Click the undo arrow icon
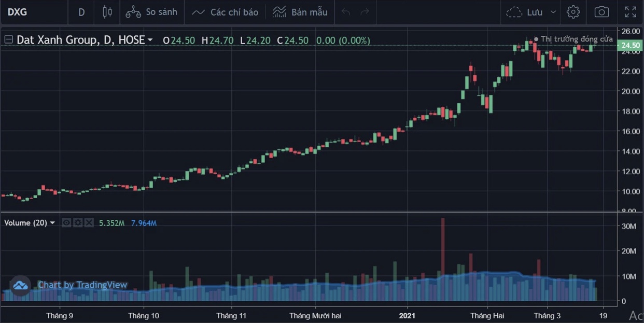644x323 pixels. 346,12
